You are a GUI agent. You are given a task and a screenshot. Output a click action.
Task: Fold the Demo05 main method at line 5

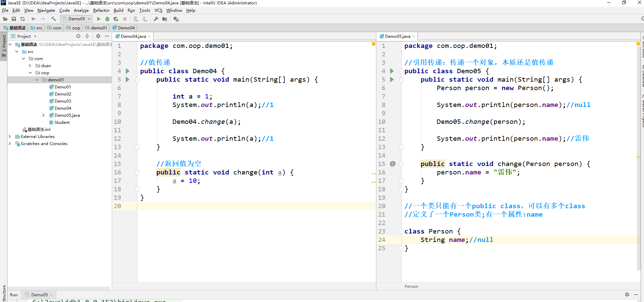click(x=402, y=80)
